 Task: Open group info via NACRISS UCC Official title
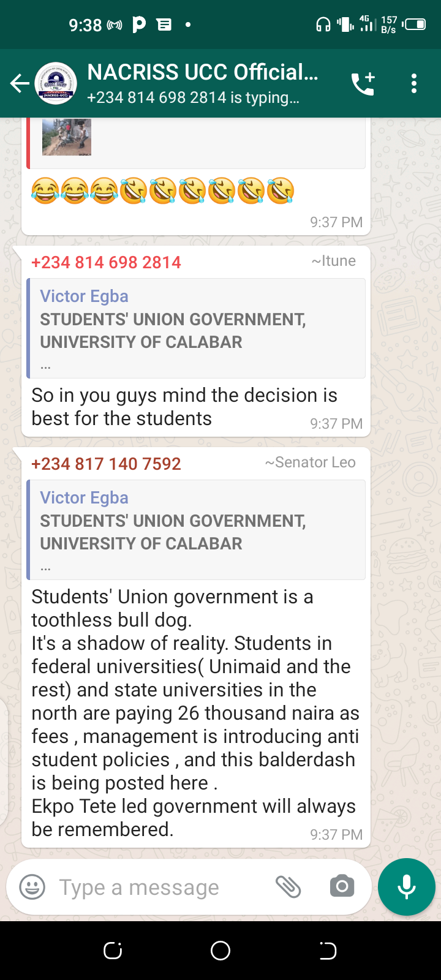[x=202, y=72]
